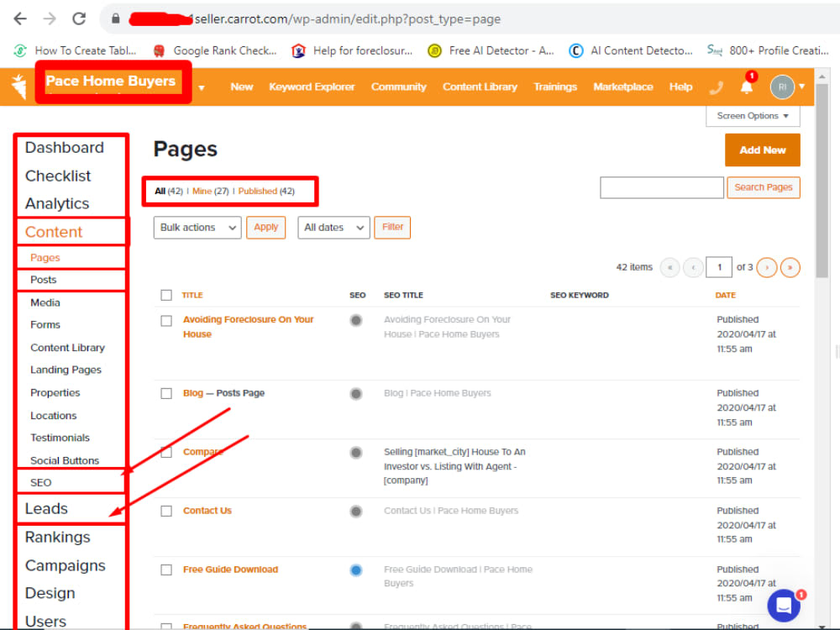Screen dimensions: 840x630
Task: Click SEO status dot for Avoiding Foreclosure
Action: [x=355, y=320]
